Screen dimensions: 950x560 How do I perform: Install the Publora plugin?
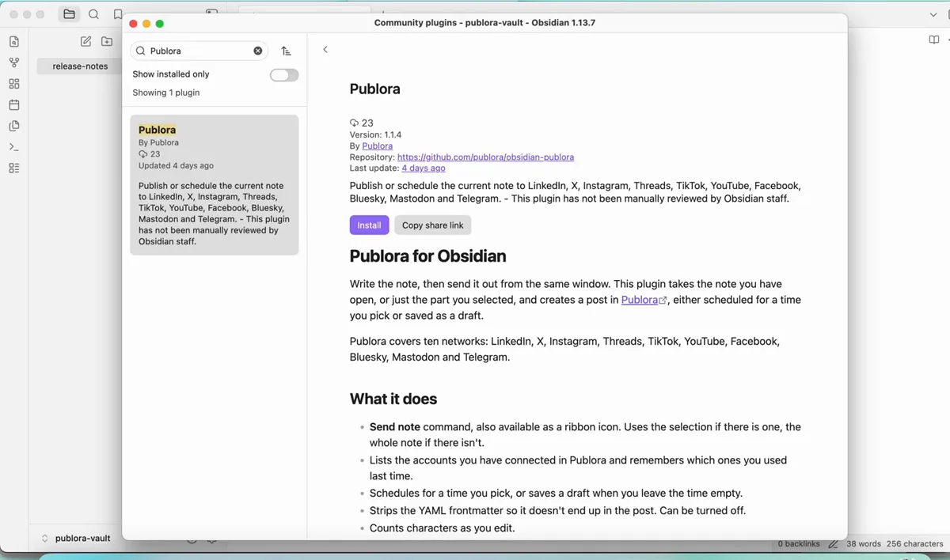[369, 225]
